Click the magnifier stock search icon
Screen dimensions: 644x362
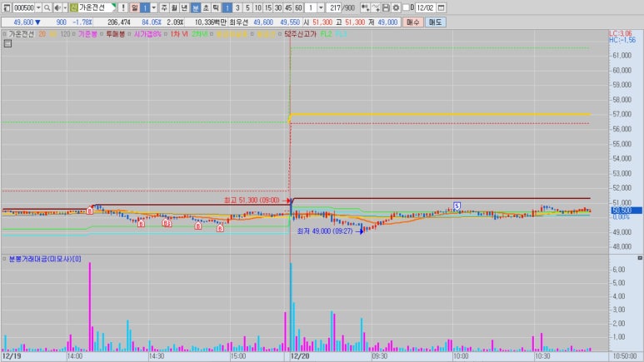47,7
